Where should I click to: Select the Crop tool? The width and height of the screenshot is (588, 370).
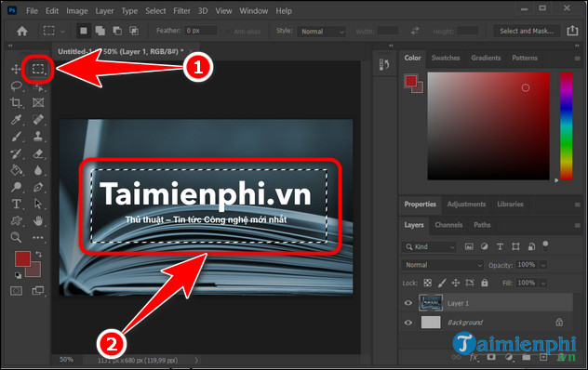16,102
